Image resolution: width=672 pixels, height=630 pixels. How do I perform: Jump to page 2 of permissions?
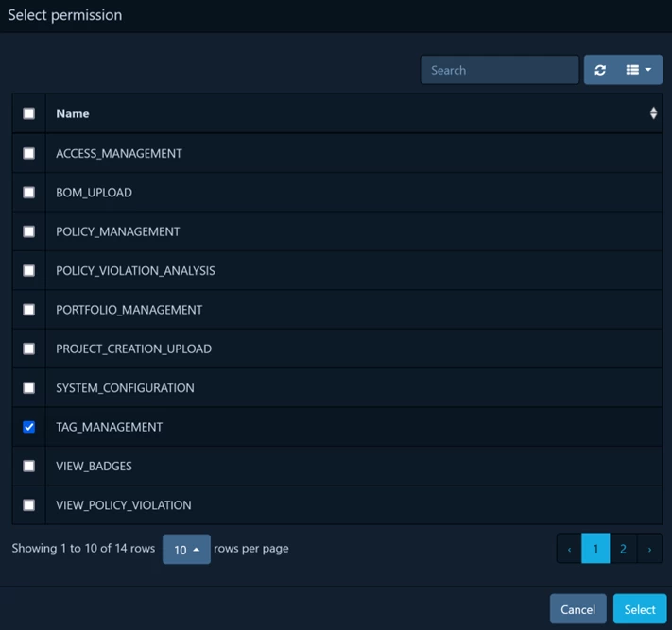click(623, 549)
